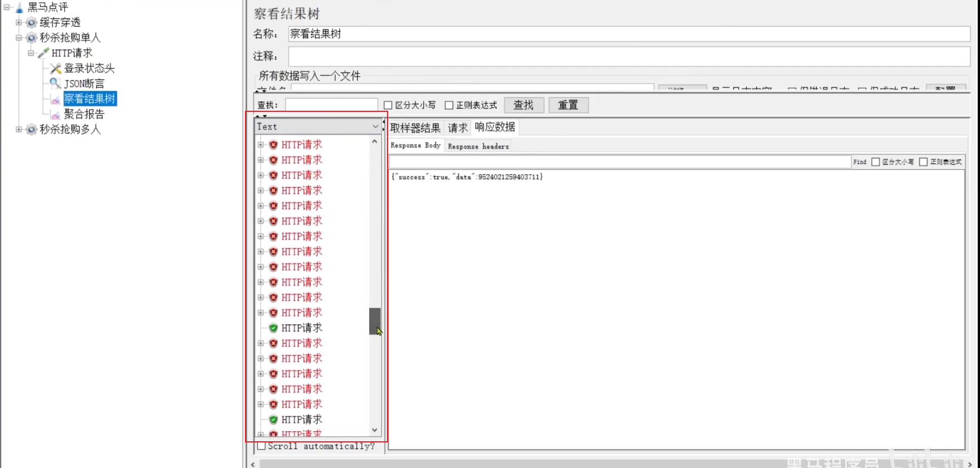
Task: Select the Response Body sub-tab
Action: 415,146
